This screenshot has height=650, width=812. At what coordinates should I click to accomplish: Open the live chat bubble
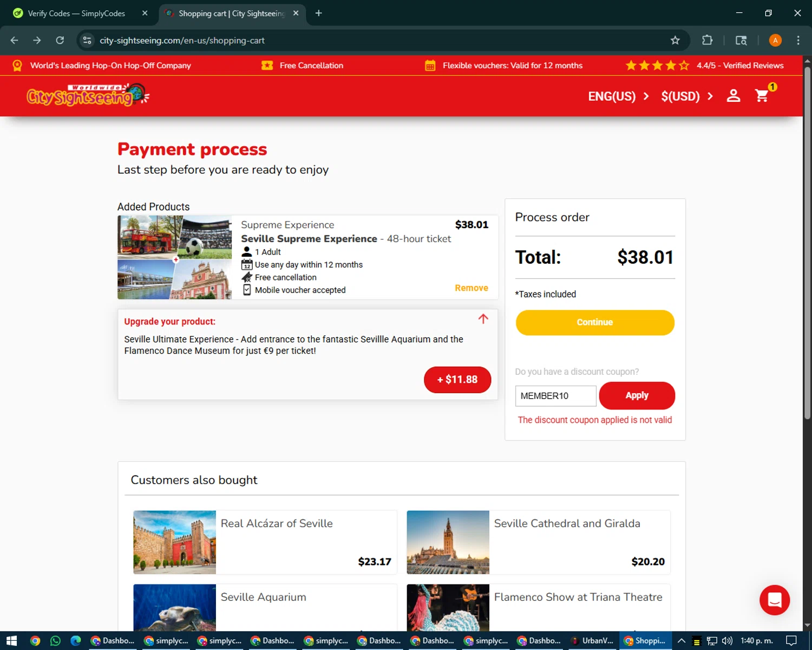pos(775,600)
